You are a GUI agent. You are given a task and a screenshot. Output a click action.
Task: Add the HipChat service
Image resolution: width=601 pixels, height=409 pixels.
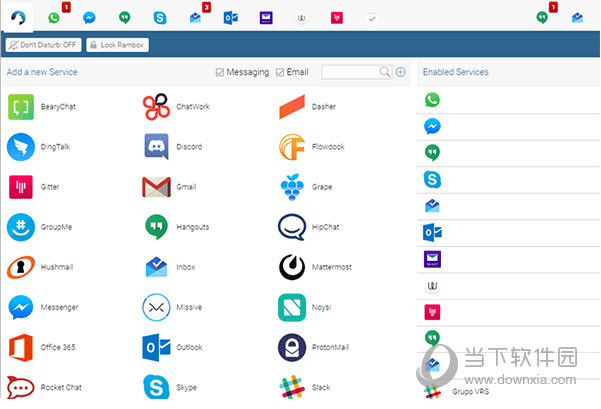[309, 227]
